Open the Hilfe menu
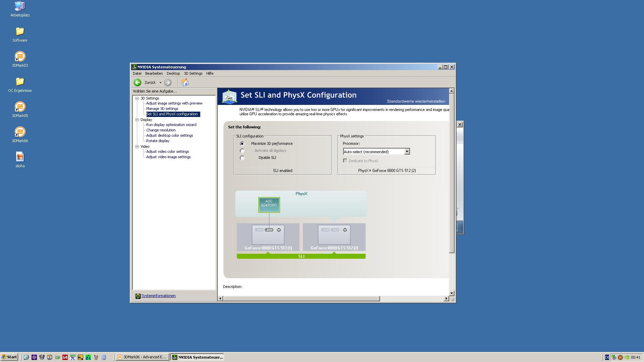 coord(210,73)
